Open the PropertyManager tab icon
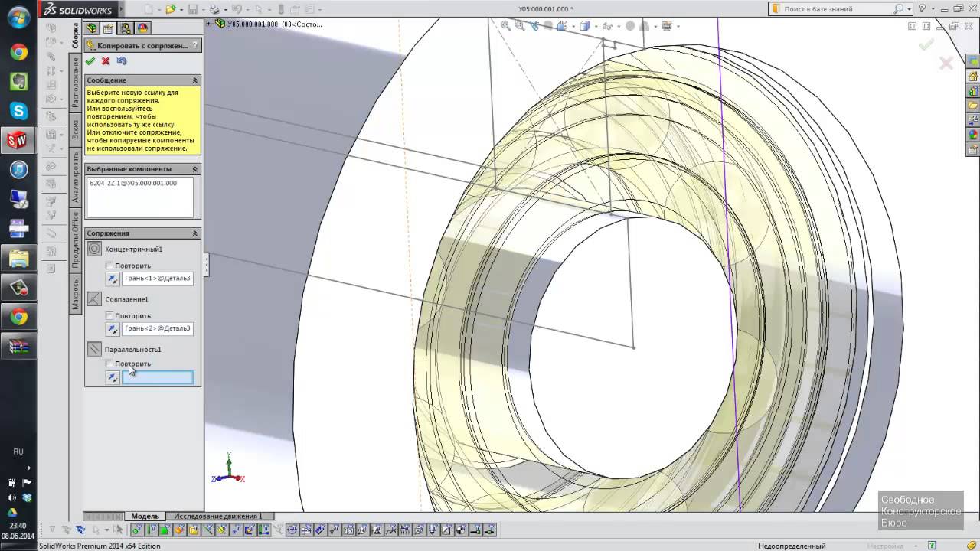The width and height of the screenshot is (980, 551). click(x=109, y=28)
